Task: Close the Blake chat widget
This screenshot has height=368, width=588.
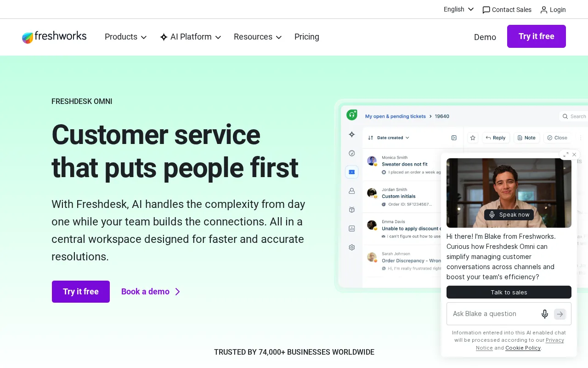Action: tap(574, 155)
